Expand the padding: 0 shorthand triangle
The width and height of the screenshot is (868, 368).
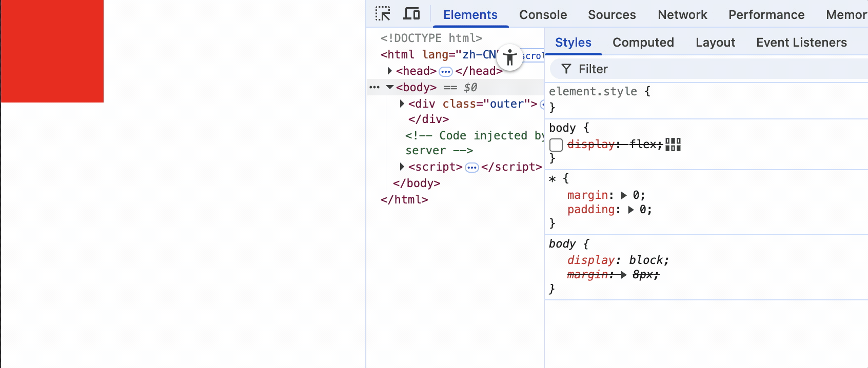[x=631, y=210]
